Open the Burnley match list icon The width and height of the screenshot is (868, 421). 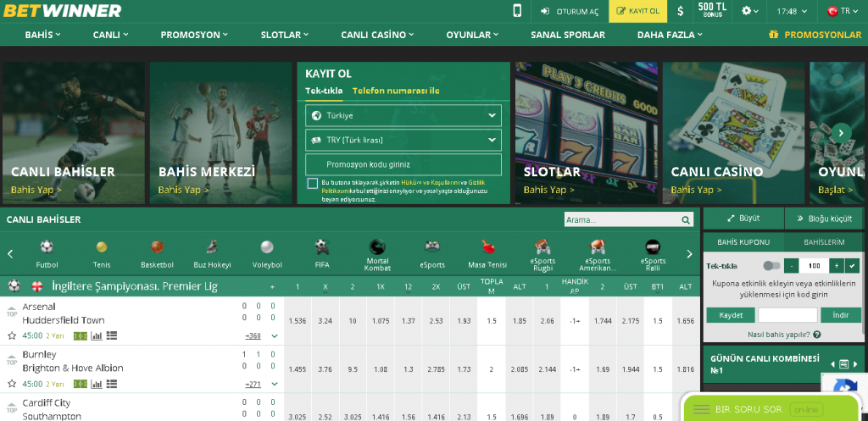click(x=112, y=384)
